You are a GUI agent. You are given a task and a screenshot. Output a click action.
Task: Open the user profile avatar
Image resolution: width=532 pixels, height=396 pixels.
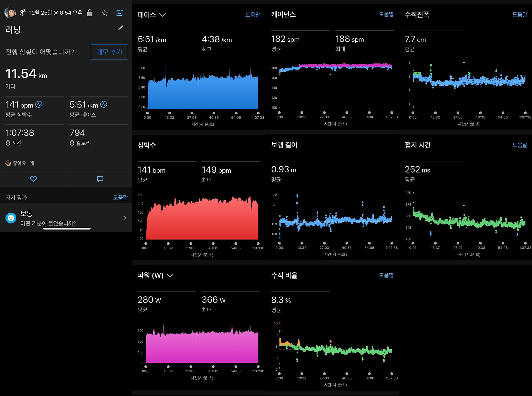tap(10, 12)
